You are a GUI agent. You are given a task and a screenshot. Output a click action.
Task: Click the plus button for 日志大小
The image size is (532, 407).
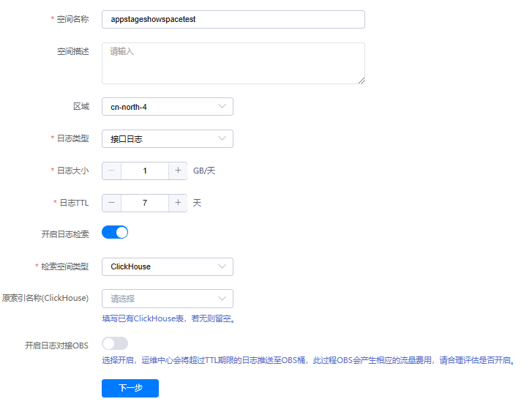pos(178,171)
